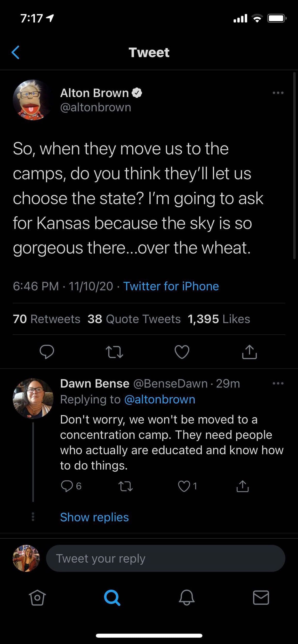Share Alton Brown's tweet via the upload icon

[x=249, y=352]
